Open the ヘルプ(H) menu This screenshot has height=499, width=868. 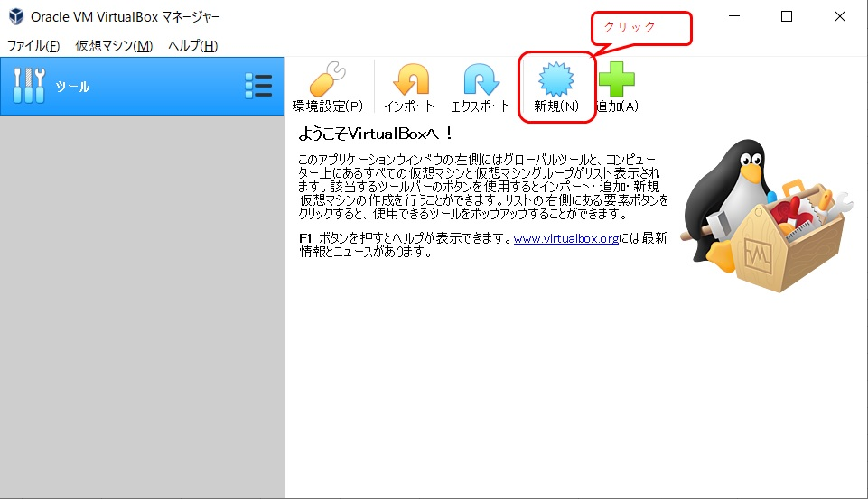coord(192,45)
